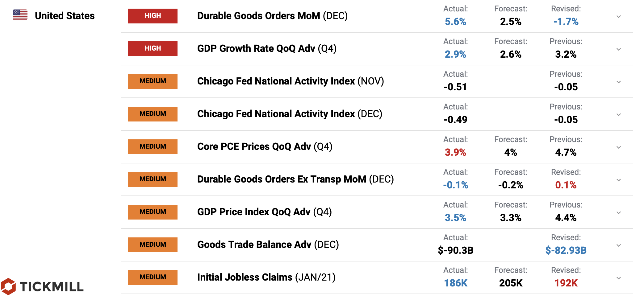Select the United States country label
The width and height of the screenshot is (644, 296).
coord(65,16)
